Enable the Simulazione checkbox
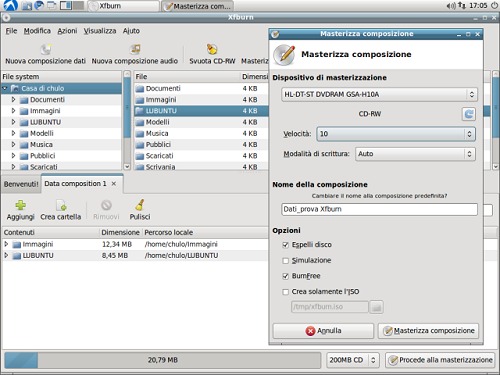This screenshot has width=500, height=375. click(x=285, y=261)
